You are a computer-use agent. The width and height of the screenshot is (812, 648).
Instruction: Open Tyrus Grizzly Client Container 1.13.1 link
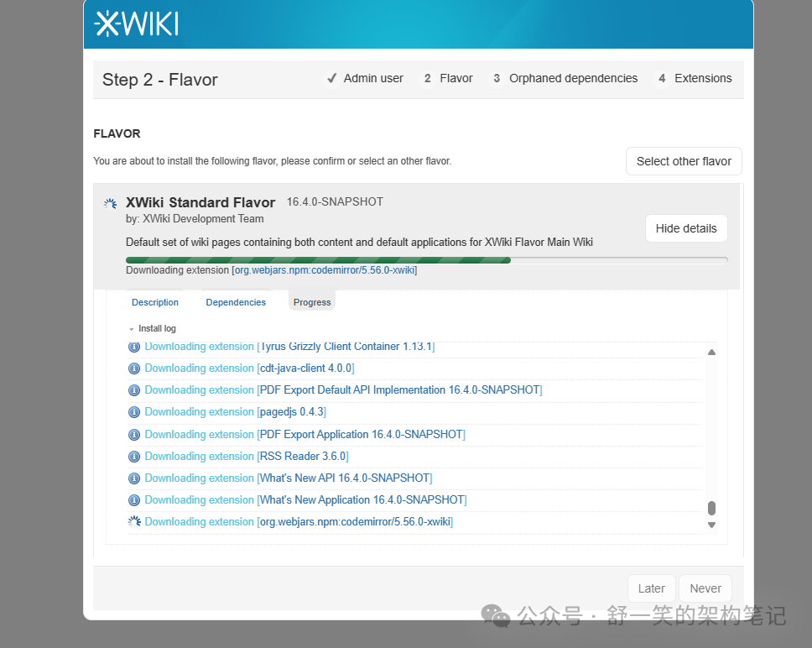[x=346, y=347]
